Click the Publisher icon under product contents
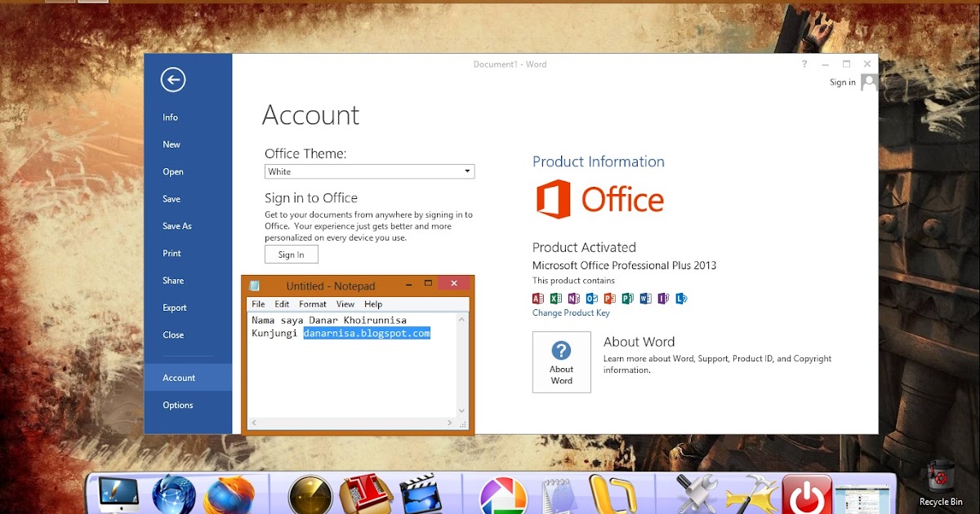Viewport: 980px width, 514px height. click(627, 299)
